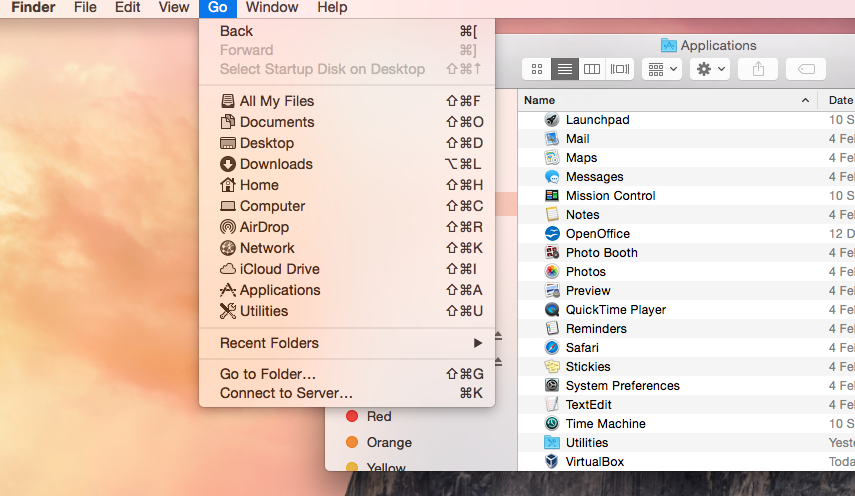Select the VirtualBox app icon

[x=552, y=462]
